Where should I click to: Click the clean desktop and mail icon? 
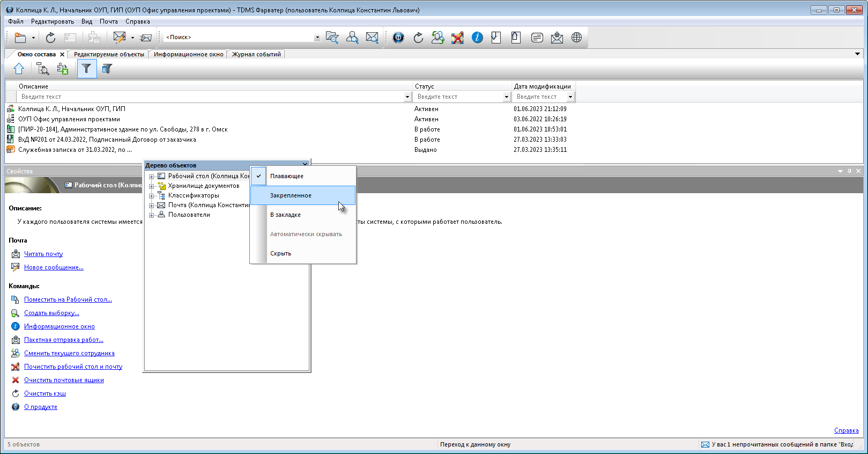pos(457,38)
